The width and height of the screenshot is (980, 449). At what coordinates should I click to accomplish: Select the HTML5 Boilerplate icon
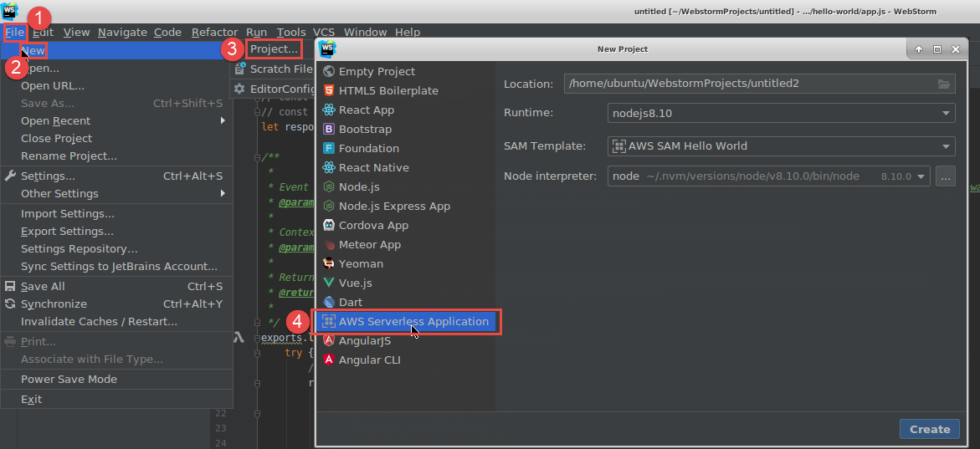(x=329, y=91)
